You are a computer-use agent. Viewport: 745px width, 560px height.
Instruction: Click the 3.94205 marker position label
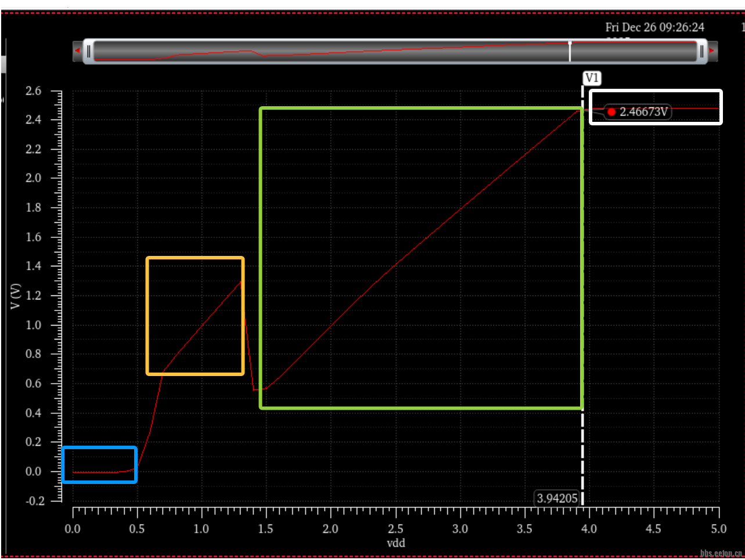click(557, 498)
